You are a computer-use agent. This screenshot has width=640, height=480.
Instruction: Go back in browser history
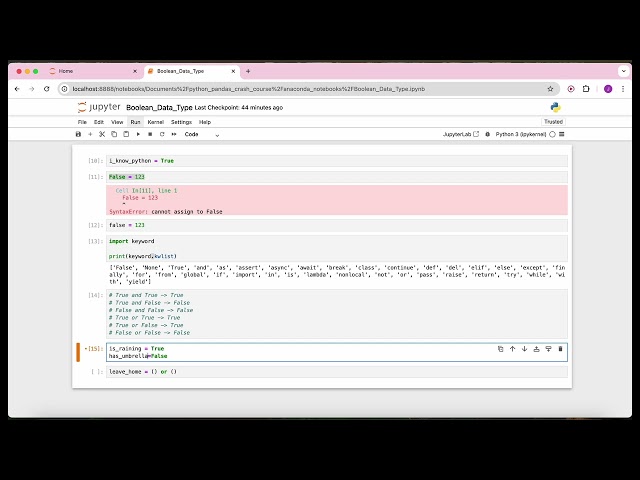(x=17, y=89)
